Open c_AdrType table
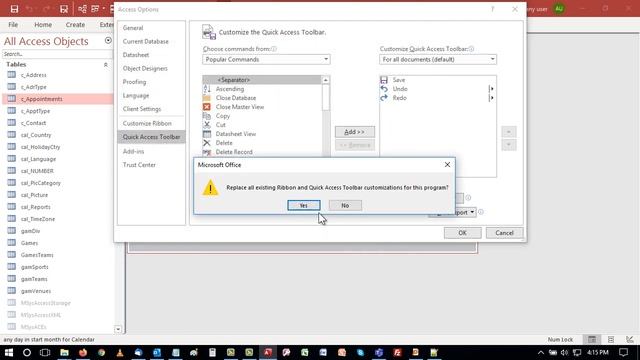 pos(33,87)
